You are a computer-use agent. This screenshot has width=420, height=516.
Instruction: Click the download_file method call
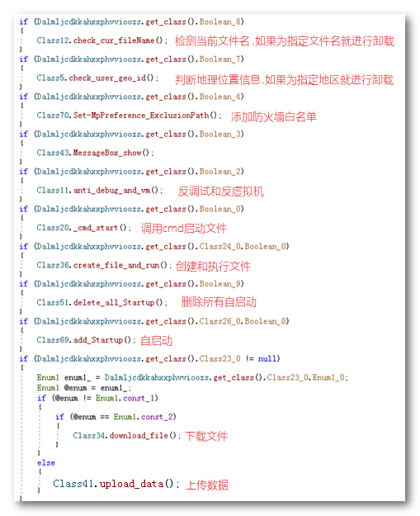click(x=139, y=436)
